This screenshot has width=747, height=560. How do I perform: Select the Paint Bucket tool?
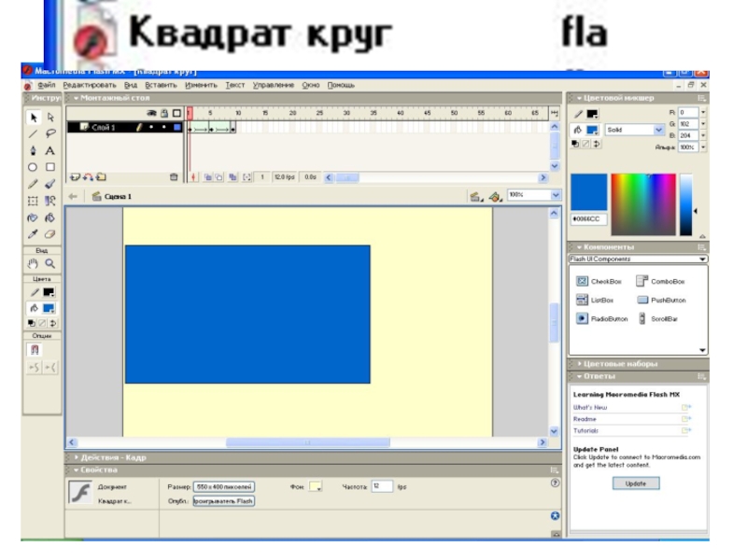(50, 217)
